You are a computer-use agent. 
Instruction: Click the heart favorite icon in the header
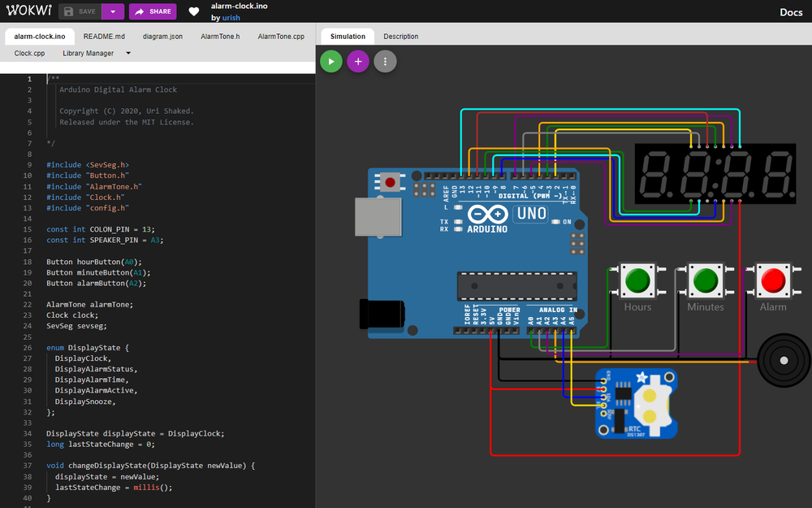coord(193,11)
